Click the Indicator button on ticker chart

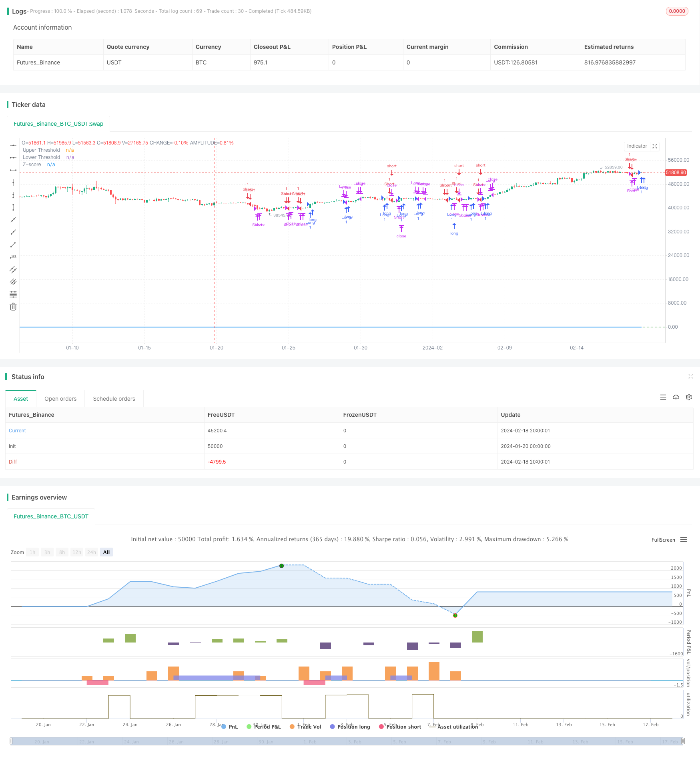tap(637, 146)
